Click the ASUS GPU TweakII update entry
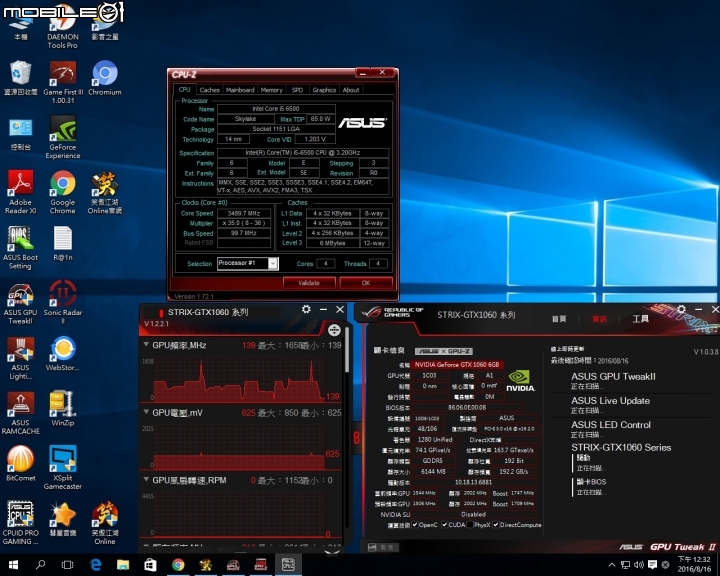 [x=613, y=376]
